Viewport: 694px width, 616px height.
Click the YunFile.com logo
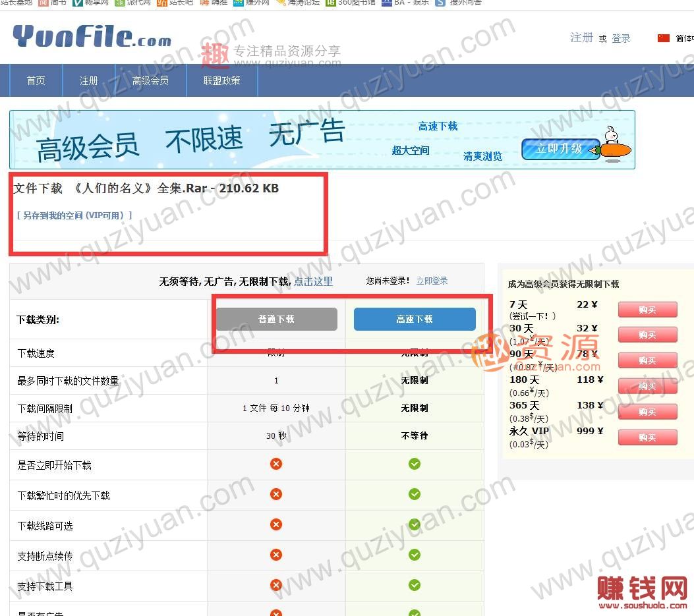(92, 36)
